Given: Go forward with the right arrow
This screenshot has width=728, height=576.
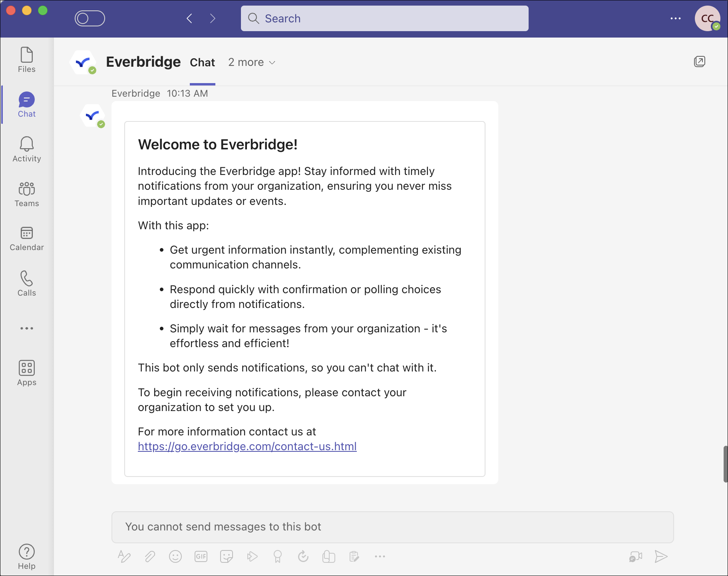Looking at the screenshot, I should tap(213, 18).
